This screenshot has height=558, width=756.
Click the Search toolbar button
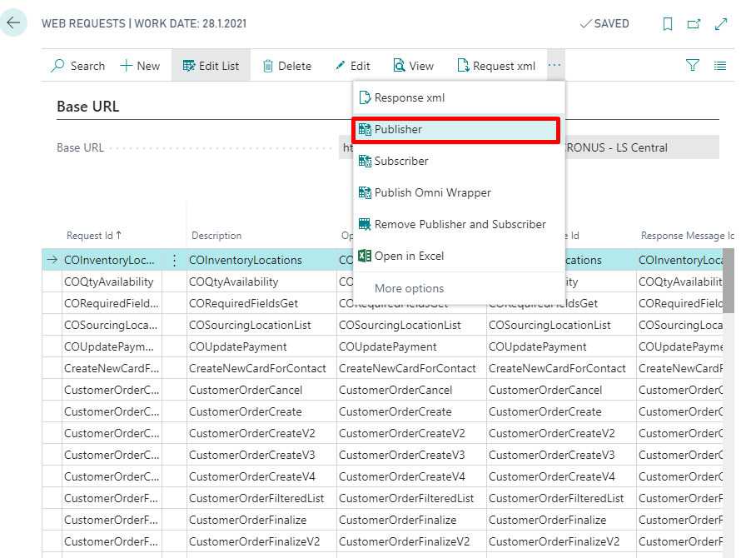(x=78, y=66)
